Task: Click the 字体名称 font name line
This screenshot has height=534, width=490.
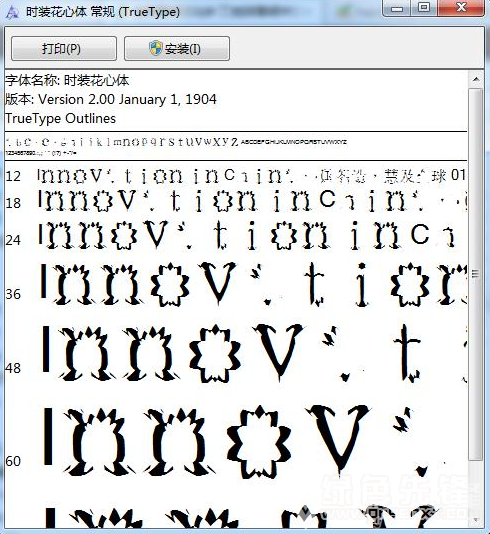Action: (67, 81)
